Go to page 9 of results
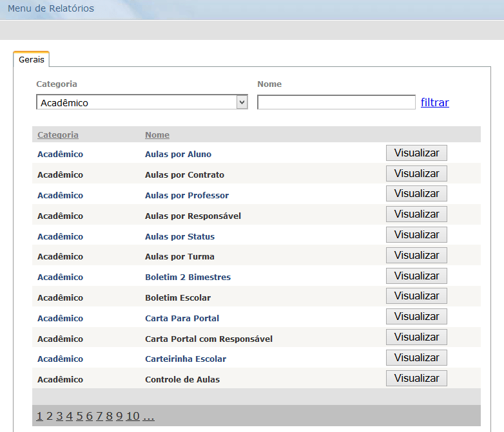The height and width of the screenshot is (432, 504). point(119,416)
